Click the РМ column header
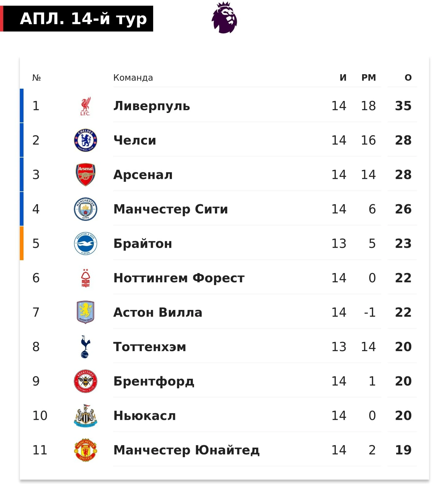The image size is (448, 484). click(369, 78)
